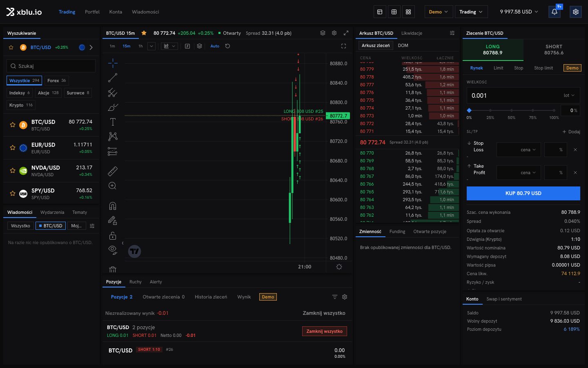Enter fullscreen chart mode

(x=343, y=46)
